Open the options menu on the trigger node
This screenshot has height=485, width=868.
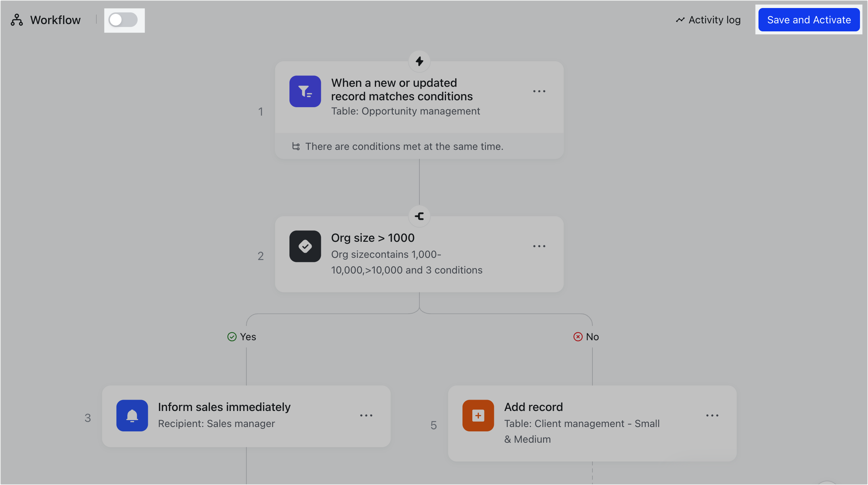point(539,91)
